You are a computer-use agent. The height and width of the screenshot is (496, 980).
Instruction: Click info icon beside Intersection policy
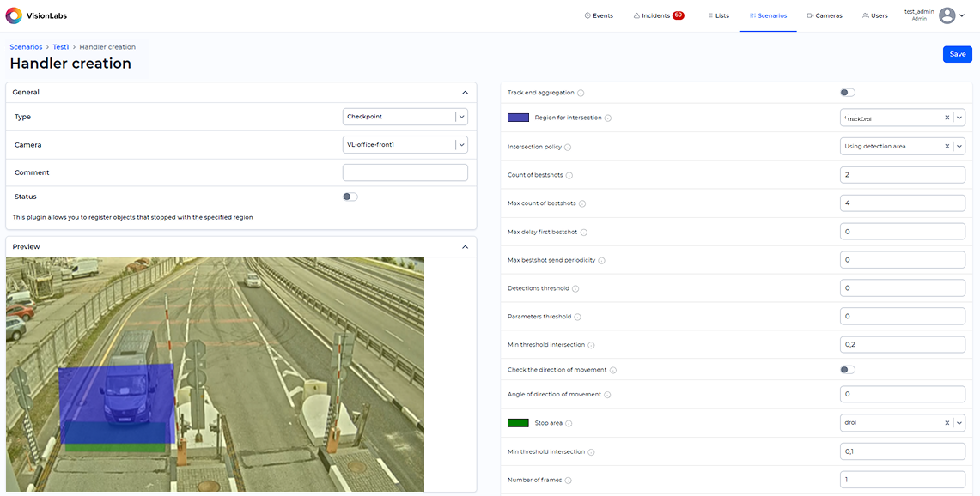(x=569, y=148)
